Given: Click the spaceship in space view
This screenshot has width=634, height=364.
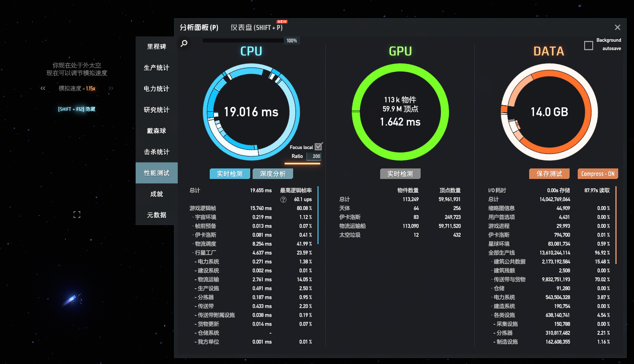Looking at the screenshot, I should (x=72, y=299).
